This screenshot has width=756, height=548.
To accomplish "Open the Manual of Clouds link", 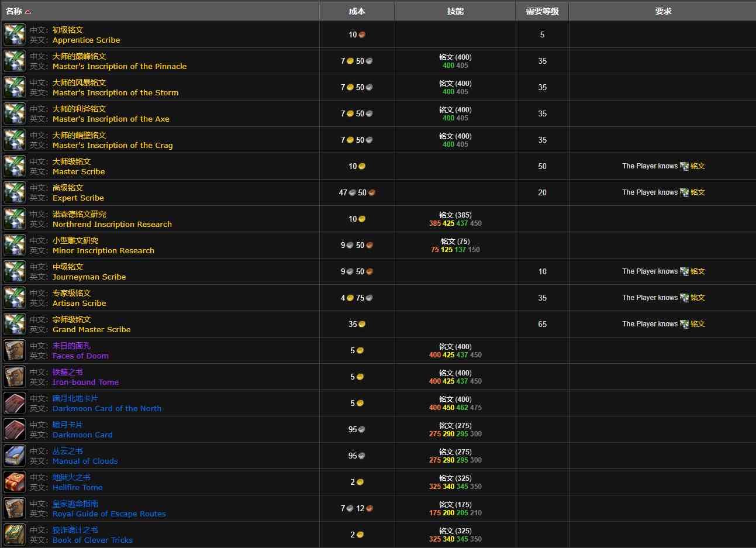I will (x=85, y=461).
